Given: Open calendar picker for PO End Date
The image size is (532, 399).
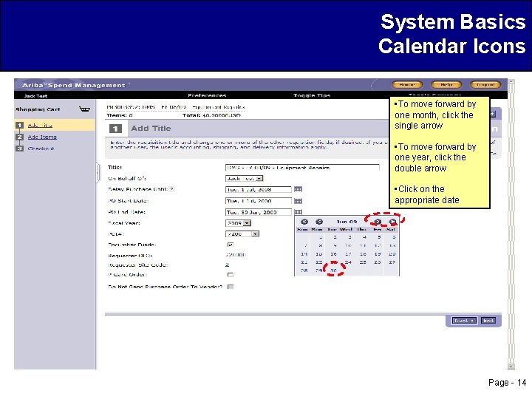Looking at the screenshot, I should (x=298, y=212).
